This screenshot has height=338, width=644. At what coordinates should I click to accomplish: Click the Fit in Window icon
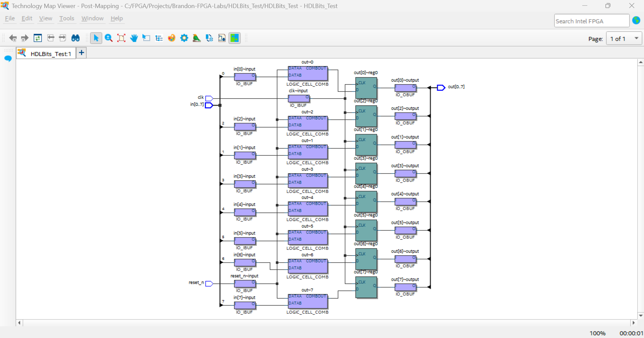coord(121,38)
